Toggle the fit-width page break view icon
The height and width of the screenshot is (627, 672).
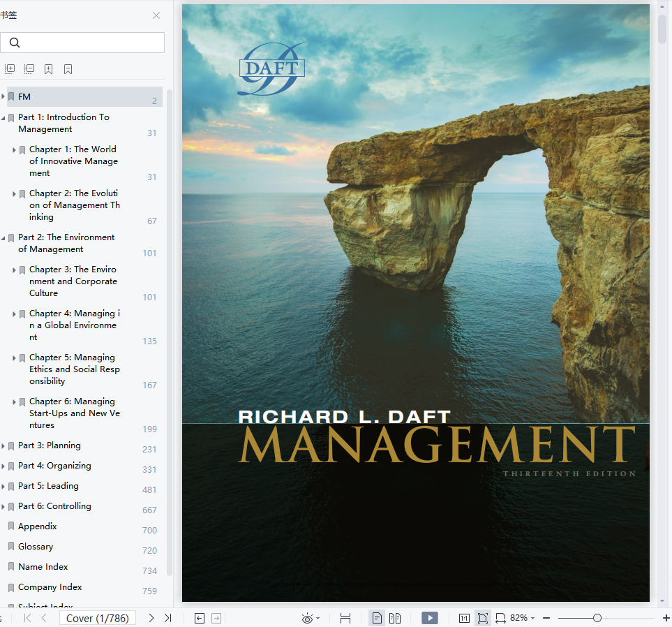tap(345, 618)
